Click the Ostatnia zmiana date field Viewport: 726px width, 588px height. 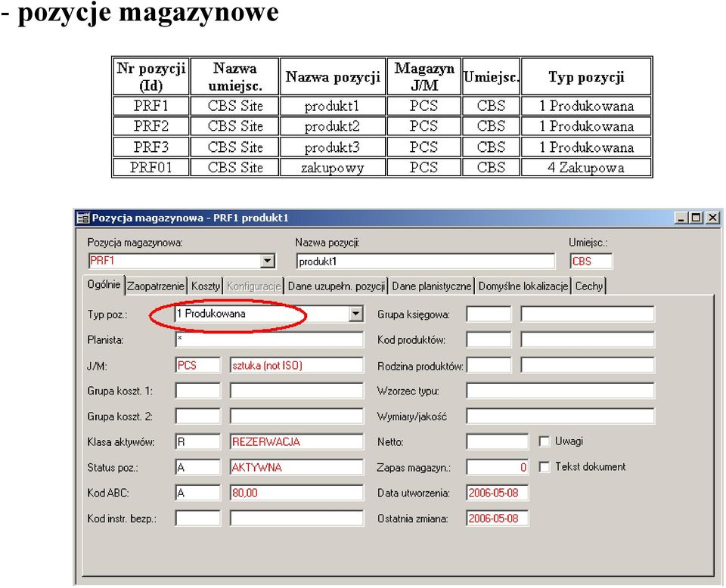(x=498, y=518)
